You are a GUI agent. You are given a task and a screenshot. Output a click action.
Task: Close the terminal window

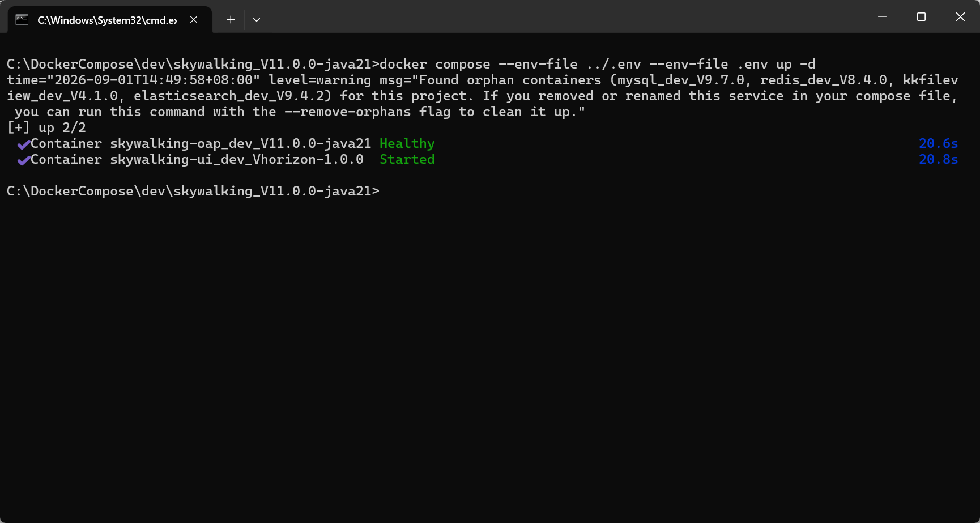tap(960, 17)
